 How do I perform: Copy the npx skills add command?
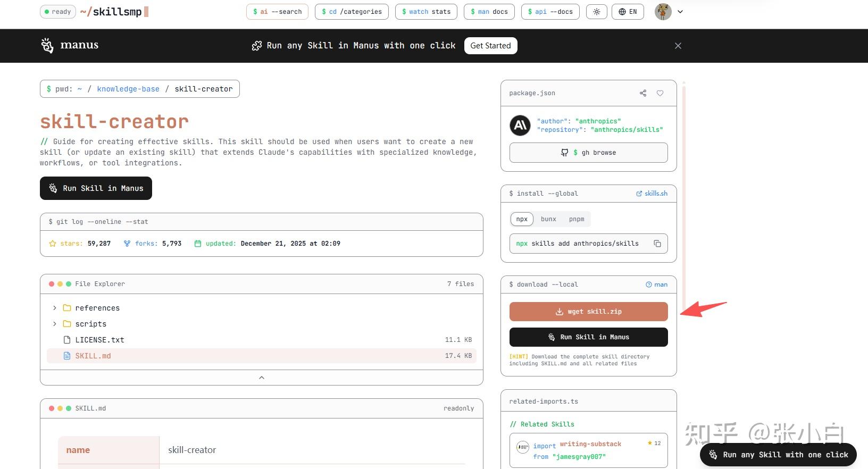point(657,244)
